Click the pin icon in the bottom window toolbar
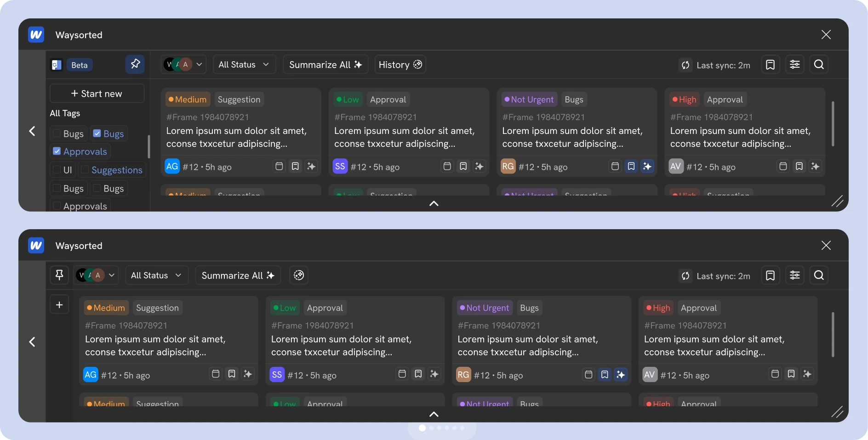Image resolution: width=868 pixels, height=440 pixels. pos(59,275)
